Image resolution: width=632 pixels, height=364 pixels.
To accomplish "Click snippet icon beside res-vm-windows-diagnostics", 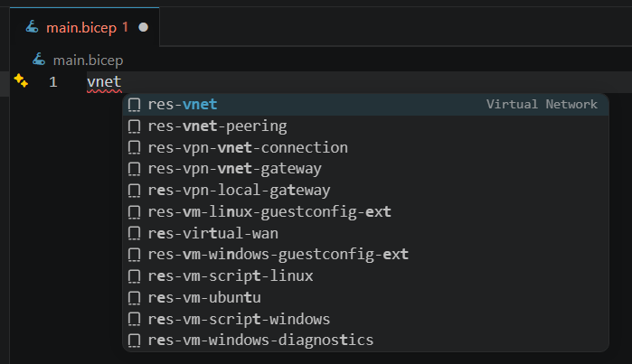I will [134, 341].
